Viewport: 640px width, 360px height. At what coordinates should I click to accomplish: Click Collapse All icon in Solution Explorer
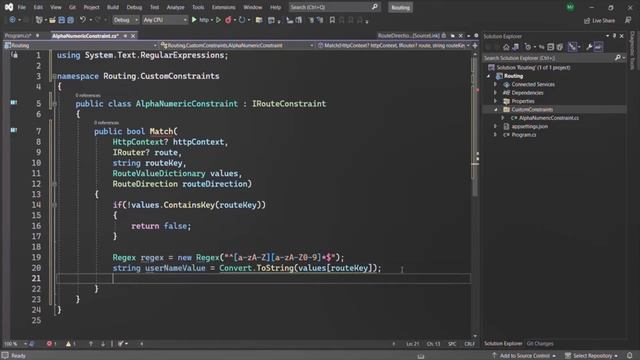(551, 47)
